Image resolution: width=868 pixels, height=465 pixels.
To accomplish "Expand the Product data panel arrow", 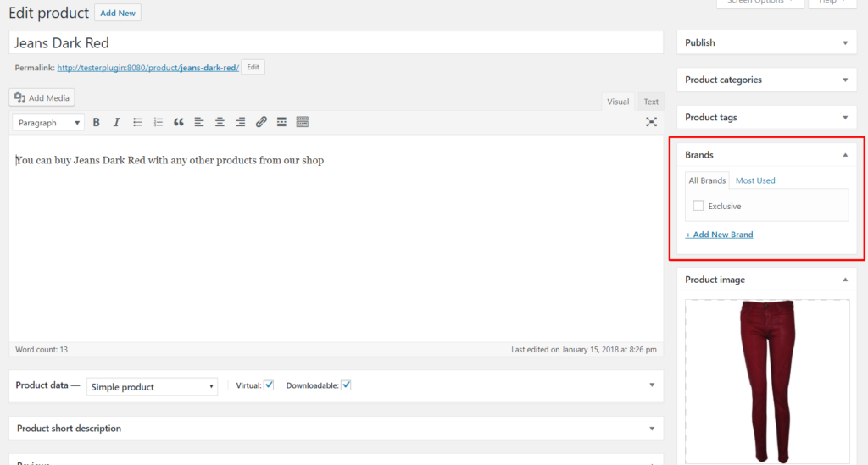I will pyautogui.click(x=652, y=385).
